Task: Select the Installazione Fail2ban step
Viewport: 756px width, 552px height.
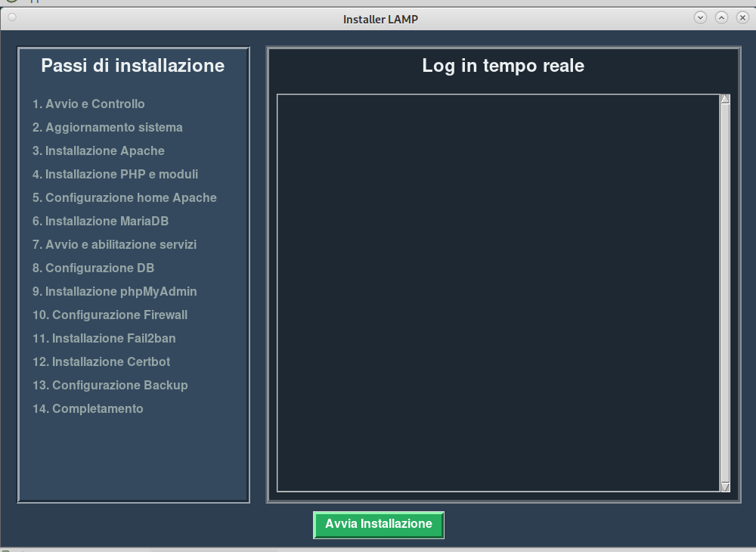Action: [x=104, y=339]
